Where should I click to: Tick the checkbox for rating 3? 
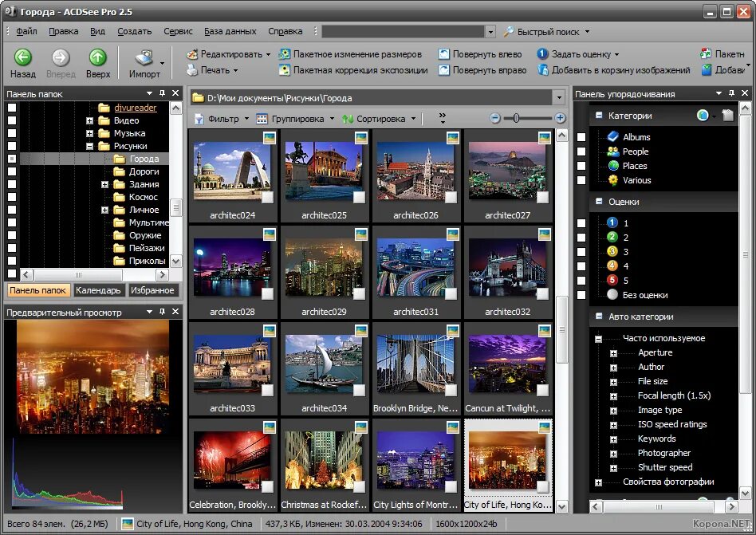[581, 252]
